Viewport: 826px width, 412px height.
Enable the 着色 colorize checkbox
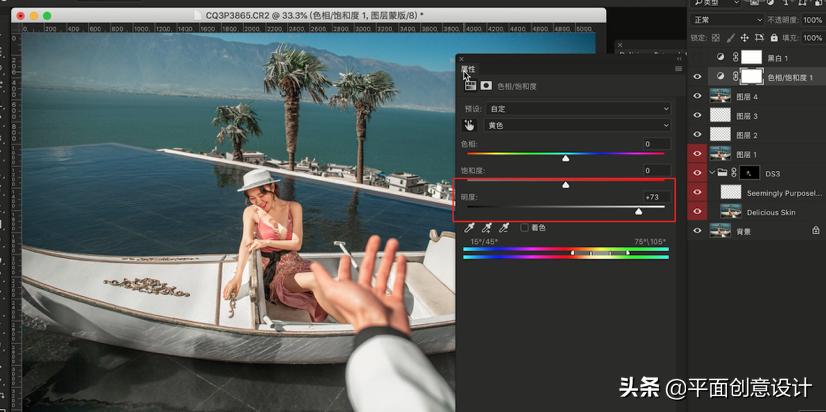pyautogui.click(x=524, y=228)
